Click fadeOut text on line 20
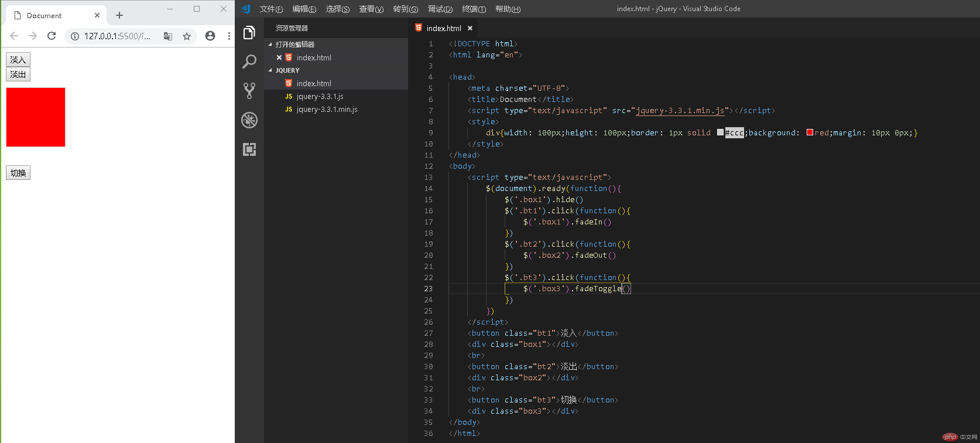 coord(591,255)
